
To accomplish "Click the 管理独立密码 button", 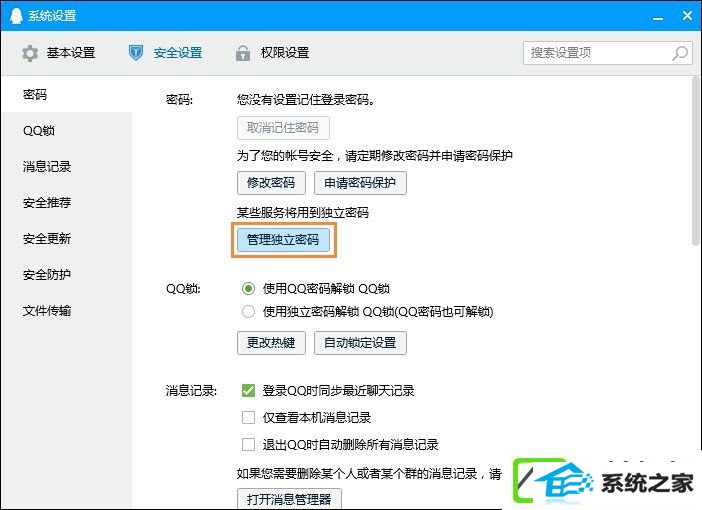I will pyautogui.click(x=283, y=240).
